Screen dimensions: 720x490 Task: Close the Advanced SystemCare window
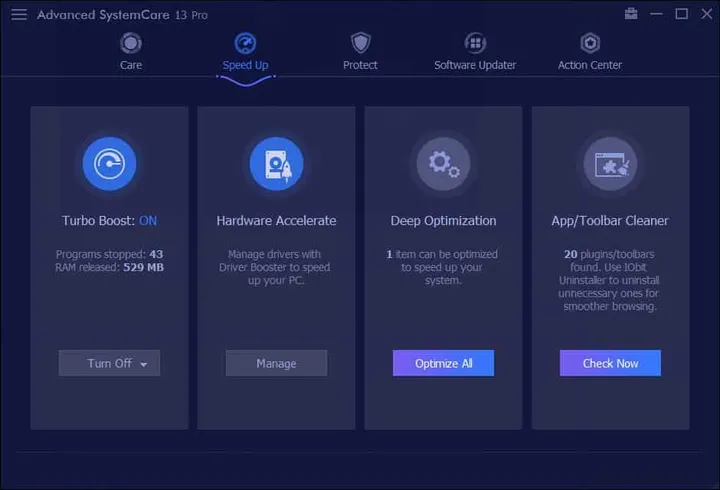tap(707, 14)
